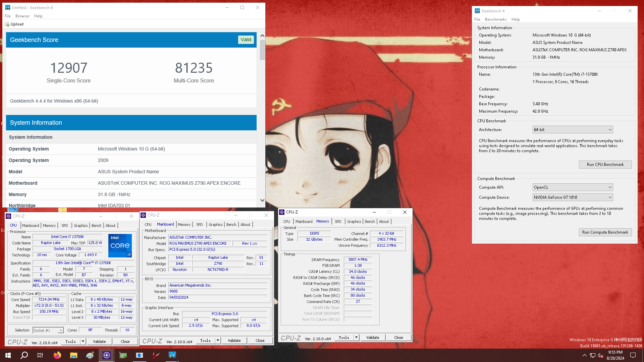Open the Architecture 64-bit dropdown

click(573, 130)
